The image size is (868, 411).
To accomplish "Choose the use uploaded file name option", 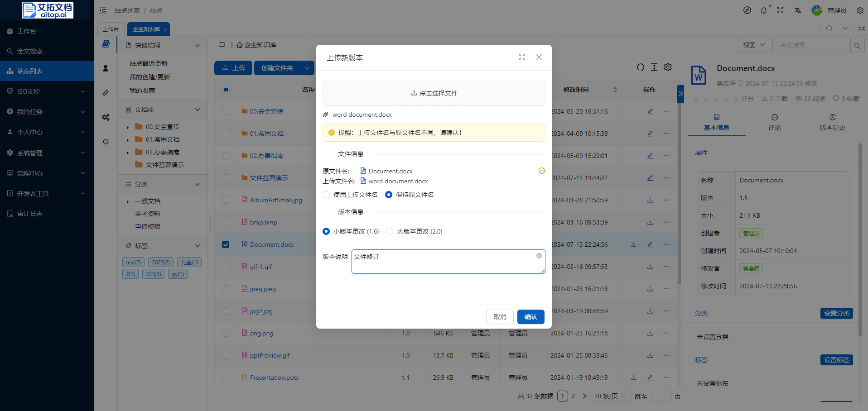I will (326, 195).
